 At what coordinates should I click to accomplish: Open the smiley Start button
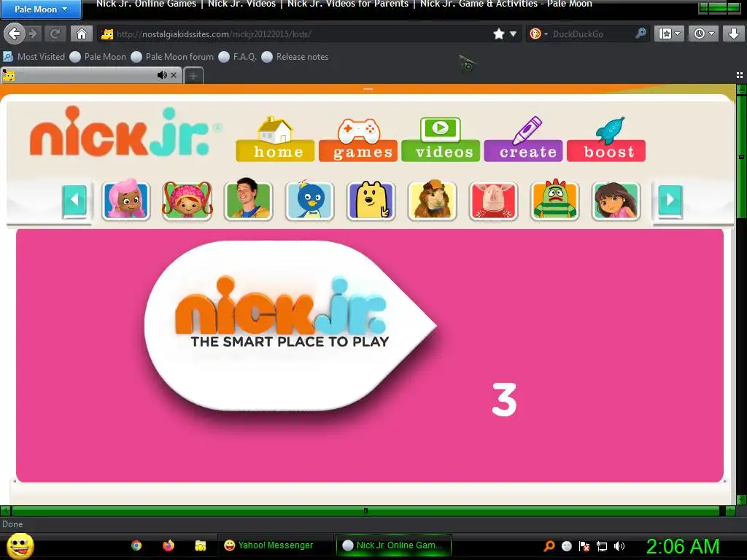pyautogui.click(x=20, y=545)
